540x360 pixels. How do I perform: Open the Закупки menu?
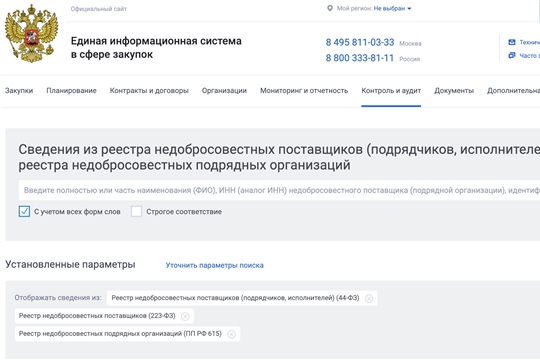[19, 91]
